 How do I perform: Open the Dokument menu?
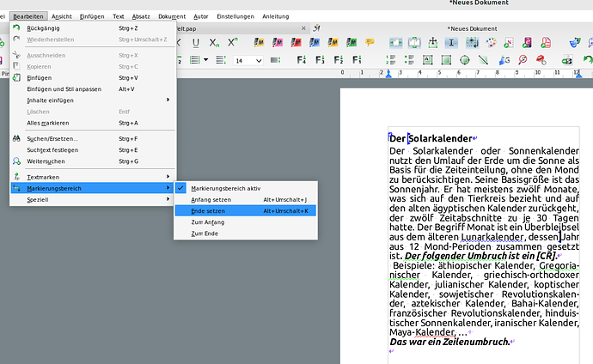pos(172,16)
